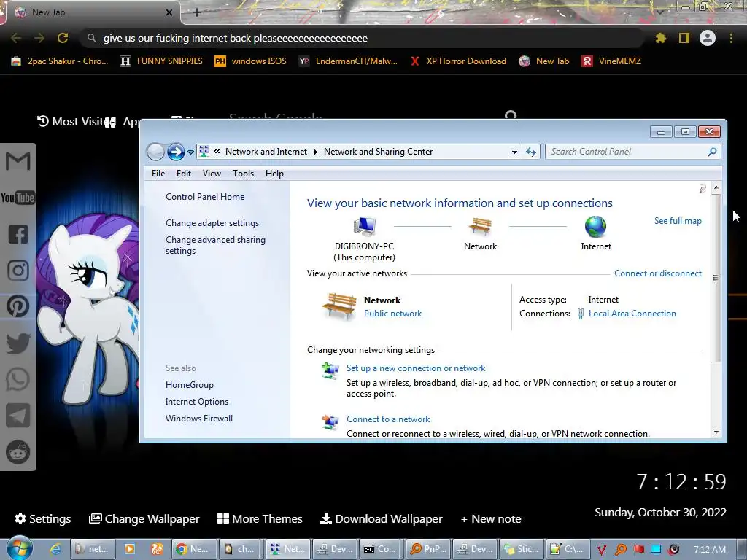Screen dimensions: 747x560
Task: Click New note button
Action: pos(491,518)
